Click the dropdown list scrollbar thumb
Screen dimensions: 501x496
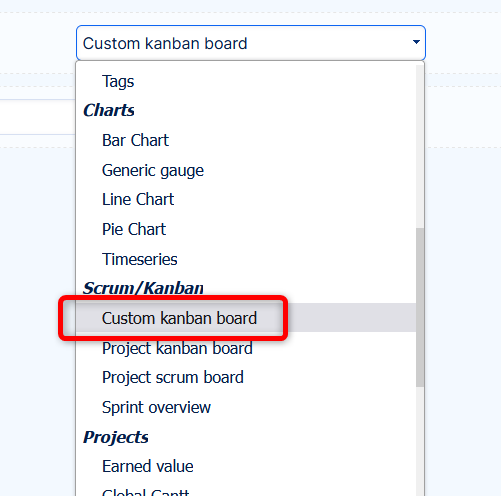click(x=420, y=307)
